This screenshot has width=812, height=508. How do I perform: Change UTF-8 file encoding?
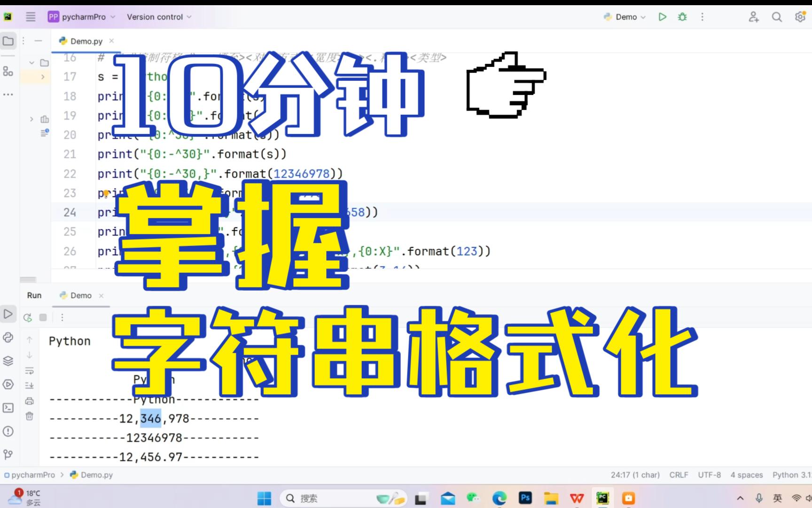pyautogui.click(x=709, y=475)
